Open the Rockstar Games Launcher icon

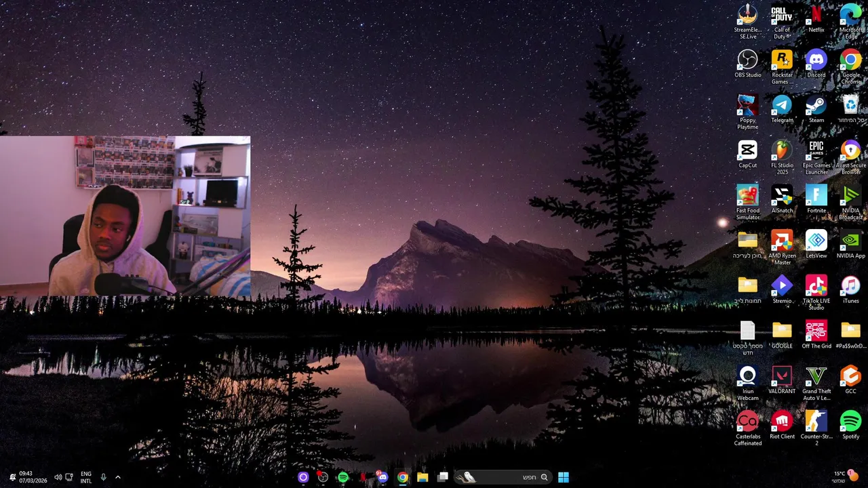click(782, 66)
